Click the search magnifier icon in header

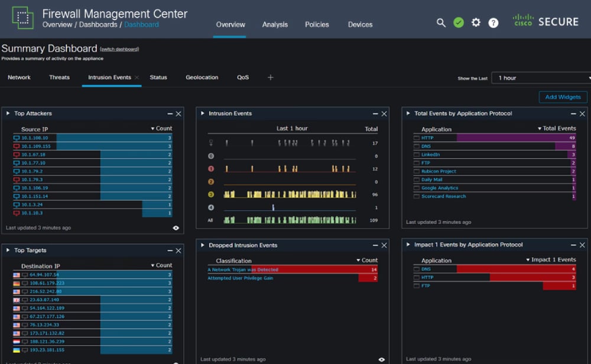441,22
